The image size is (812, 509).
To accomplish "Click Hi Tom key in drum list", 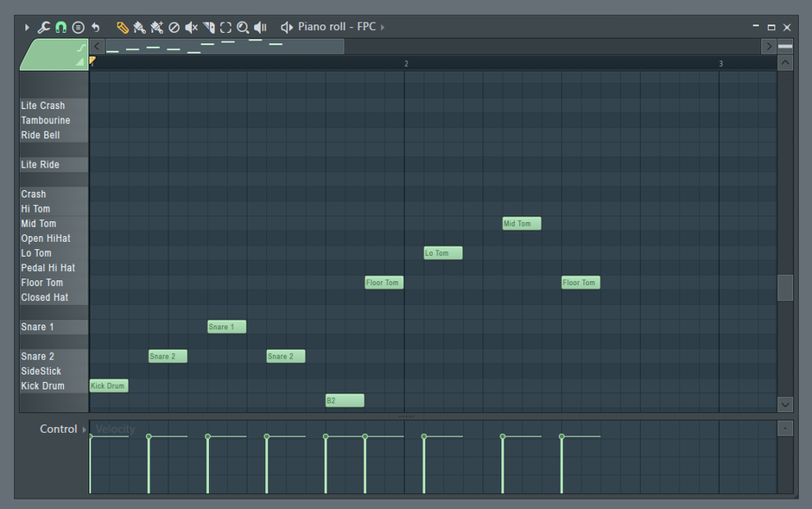I will (54, 208).
